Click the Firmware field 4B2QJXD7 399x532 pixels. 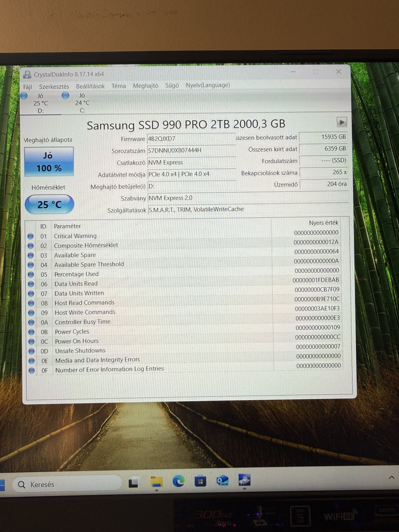point(191,139)
